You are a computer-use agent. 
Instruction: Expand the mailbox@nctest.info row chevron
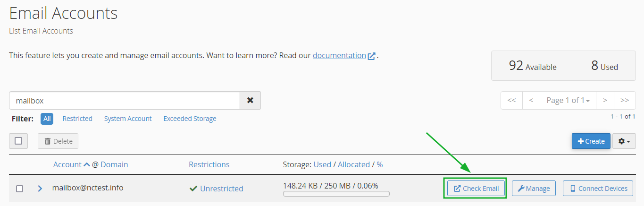(40, 189)
